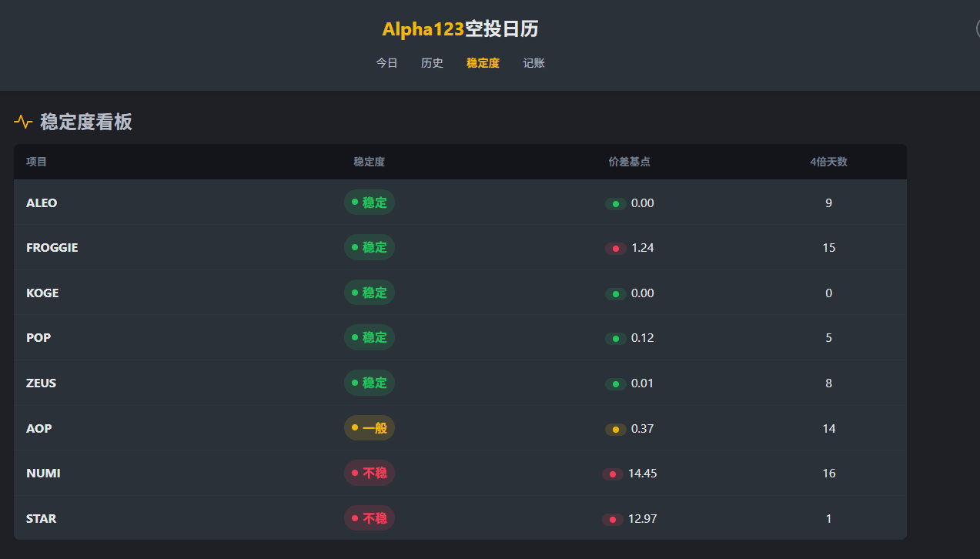Click the 项目 column header
This screenshot has height=559, width=980.
(x=36, y=162)
